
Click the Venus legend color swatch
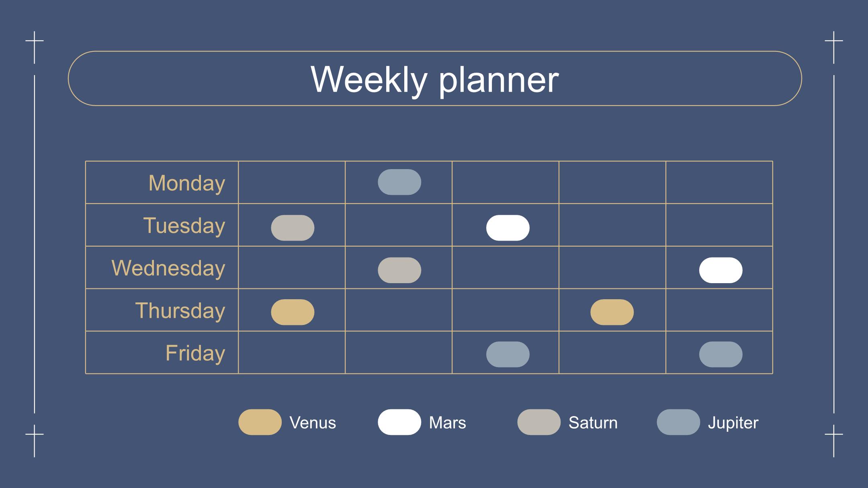tap(260, 422)
